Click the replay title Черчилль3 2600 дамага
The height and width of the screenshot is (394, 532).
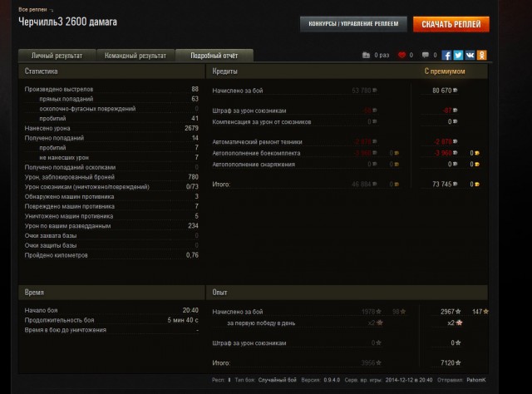(x=67, y=22)
